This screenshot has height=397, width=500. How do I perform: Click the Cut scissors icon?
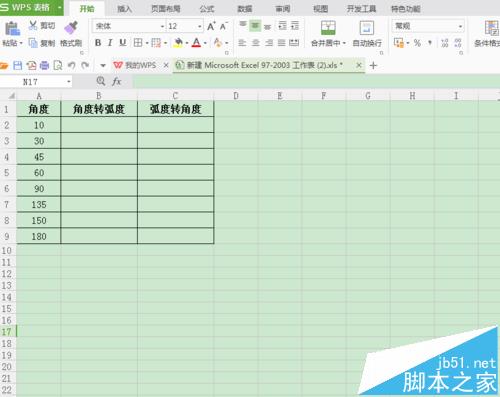tap(33, 25)
